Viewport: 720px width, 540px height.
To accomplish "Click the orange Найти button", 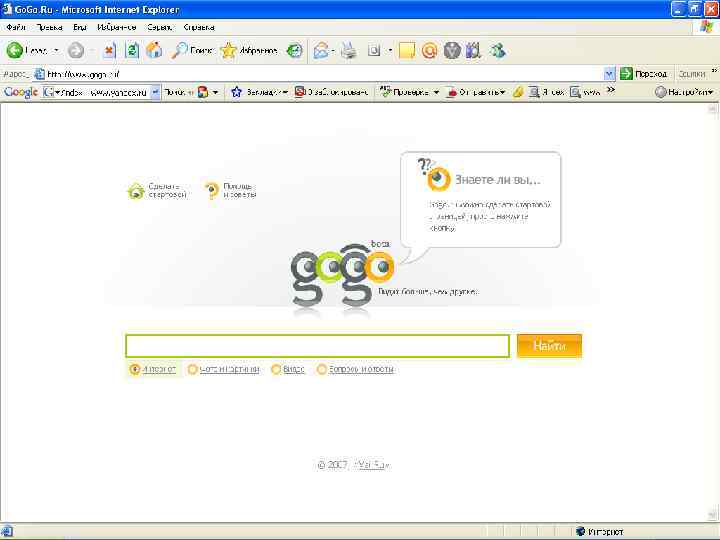I will click(549, 346).
